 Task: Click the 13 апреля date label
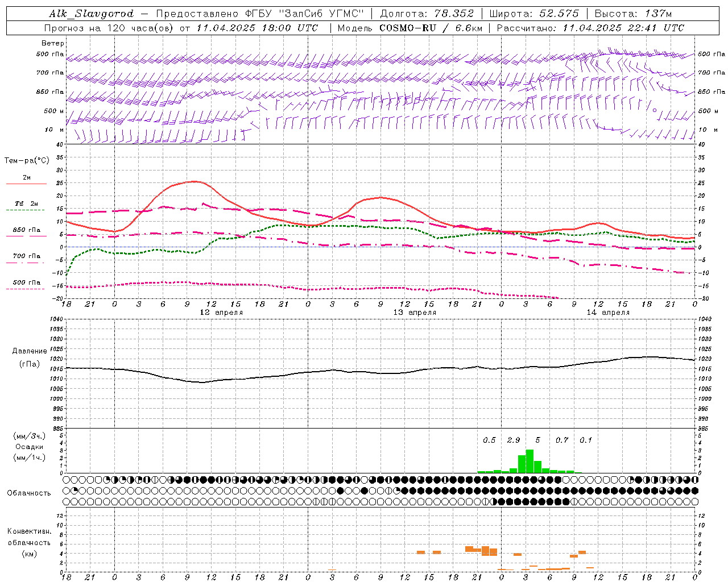tap(415, 313)
